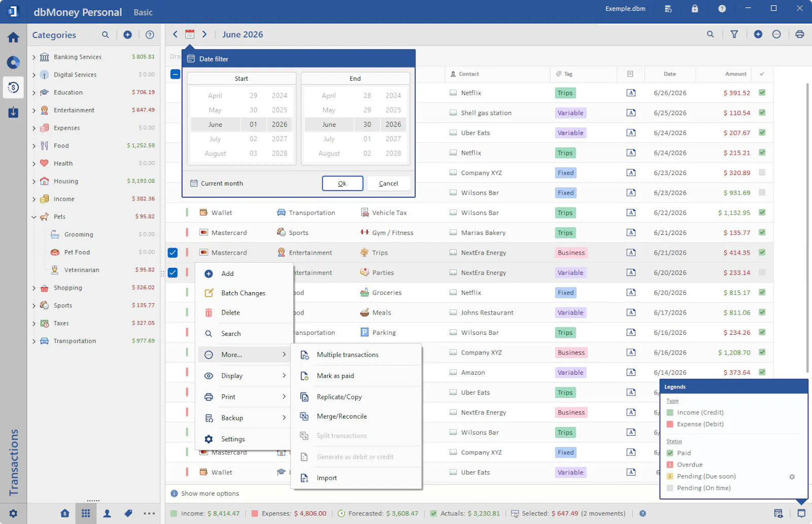Open tags icon in bottom bar
Screen dimensions: 812x524
pyautogui.click(x=128, y=513)
